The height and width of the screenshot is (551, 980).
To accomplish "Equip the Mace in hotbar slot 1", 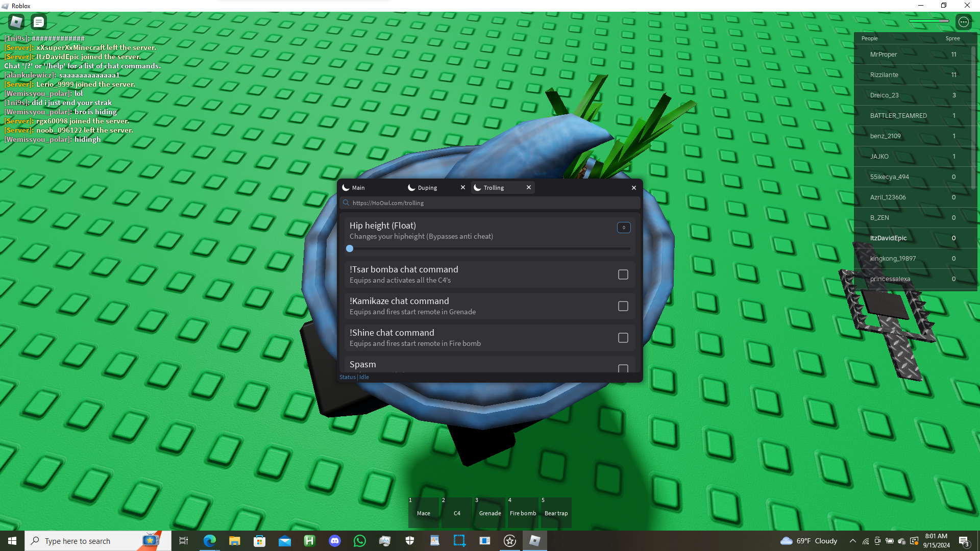I will (x=424, y=513).
